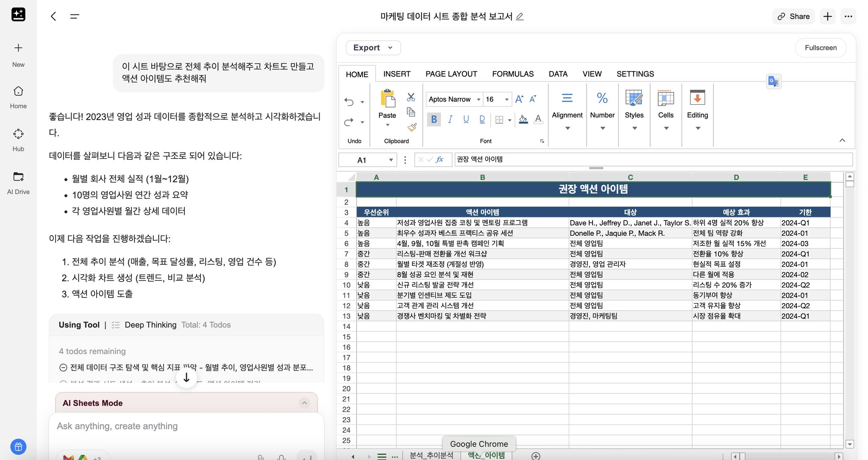Click the add new sheet (+) control
This screenshot has height=460, width=868.
tap(535, 456)
